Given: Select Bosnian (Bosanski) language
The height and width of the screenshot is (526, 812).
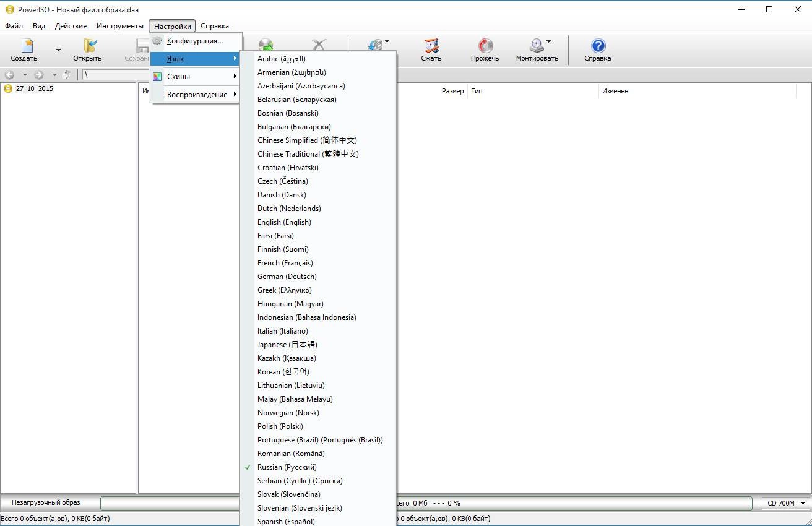Looking at the screenshot, I should point(317,113).
